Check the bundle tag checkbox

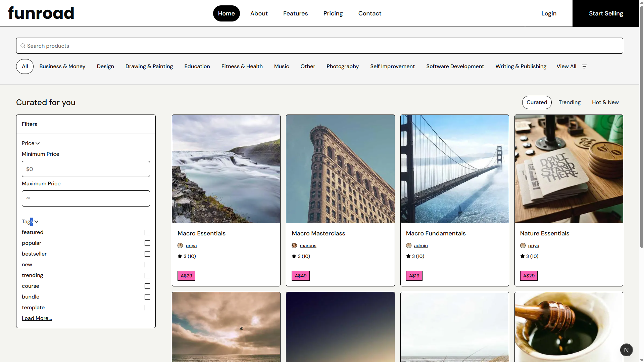pyautogui.click(x=147, y=297)
